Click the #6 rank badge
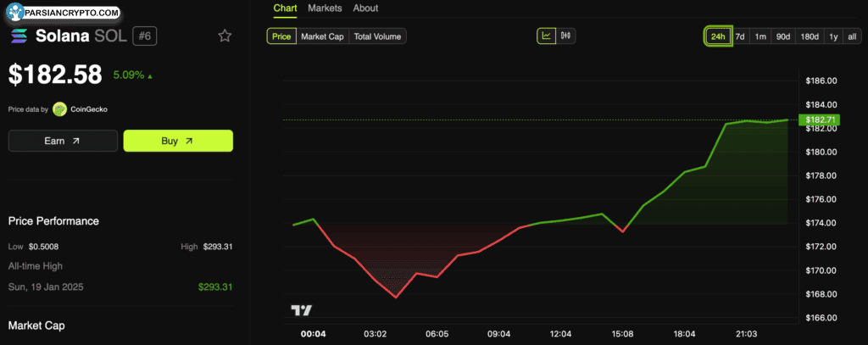868x345 pixels. click(x=145, y=36)
